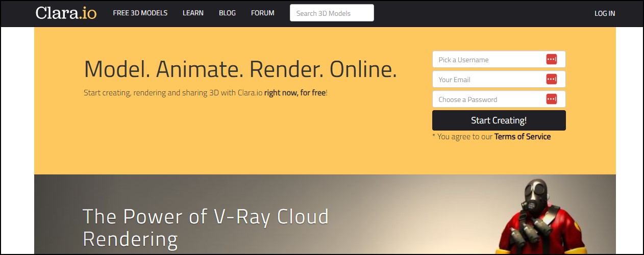The width and height of the screenshot is (644, 255).
Task: Click The Power of V-Ray Cloud Rendering heading
Action: [x=206, y=227]
